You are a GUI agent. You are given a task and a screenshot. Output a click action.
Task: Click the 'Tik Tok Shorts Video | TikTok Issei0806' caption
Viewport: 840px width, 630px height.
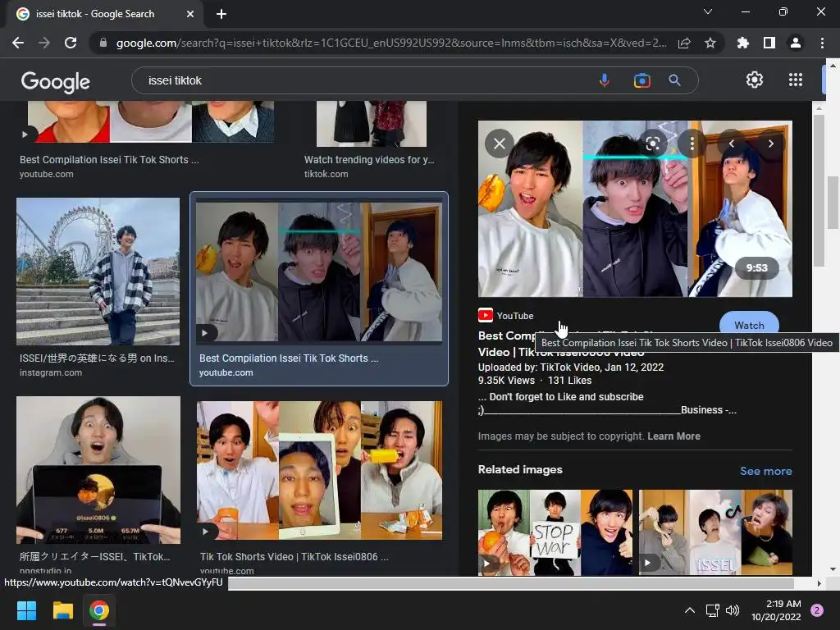(294, 557)
